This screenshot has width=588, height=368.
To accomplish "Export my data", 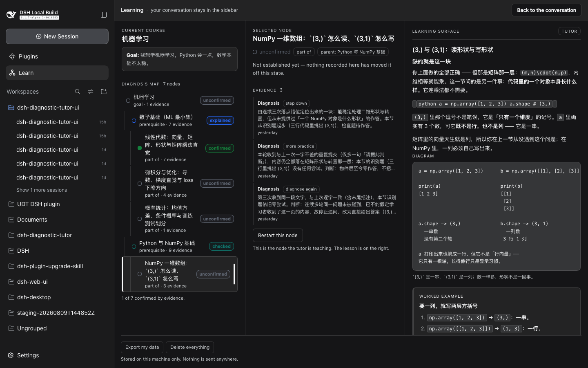I will pyautogui.click(x=142, y=347).
